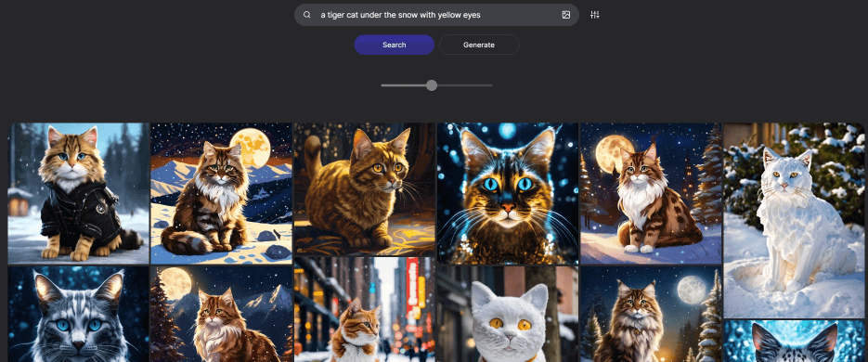Click the magnifier icon in search bar
868x362 pixels.
(x=306, y=15)
